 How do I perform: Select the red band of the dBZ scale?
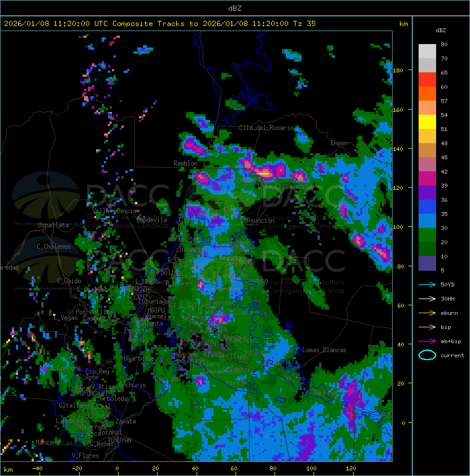pyautogui.click(x=427, y=80)
